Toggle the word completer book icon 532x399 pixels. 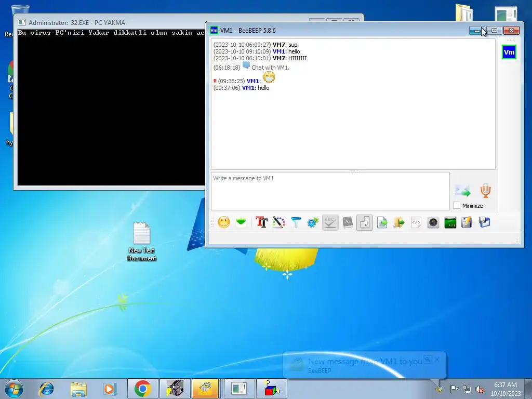348,222
